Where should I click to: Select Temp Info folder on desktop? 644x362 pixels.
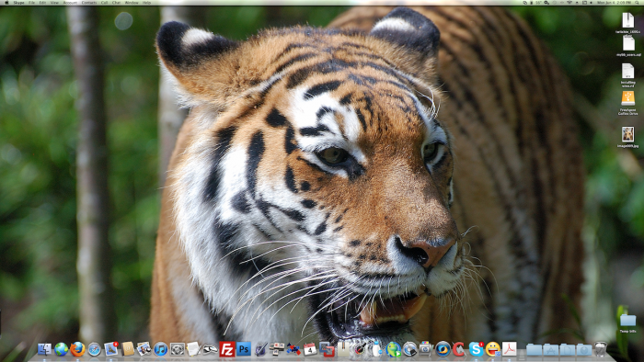[627, 323]
